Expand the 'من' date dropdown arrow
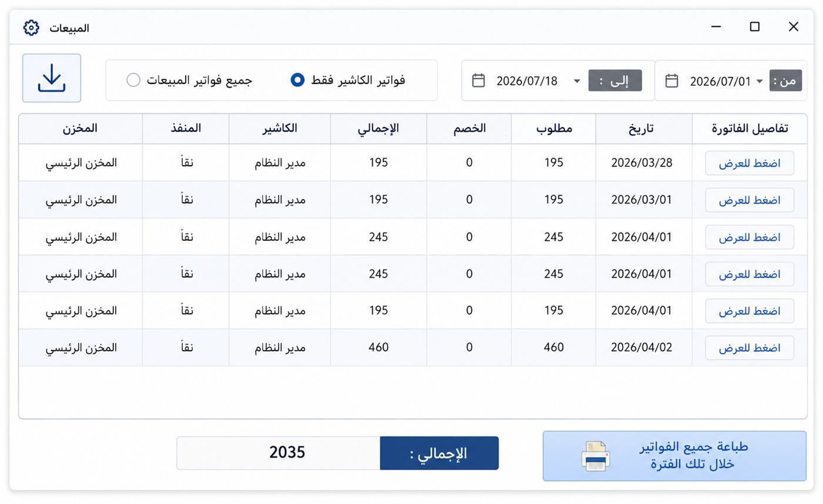 [x=760, y=81]
